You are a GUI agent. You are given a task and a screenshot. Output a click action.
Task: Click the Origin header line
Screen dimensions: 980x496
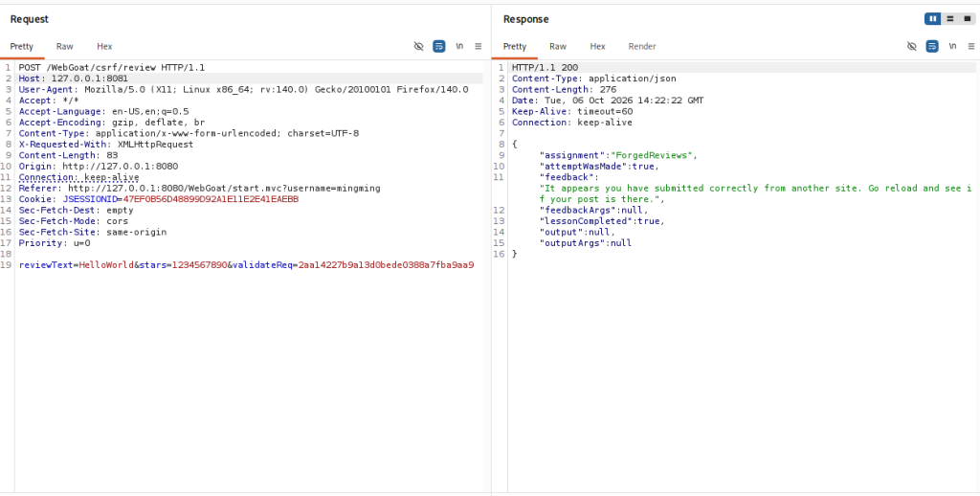click(x=99, y=167)
